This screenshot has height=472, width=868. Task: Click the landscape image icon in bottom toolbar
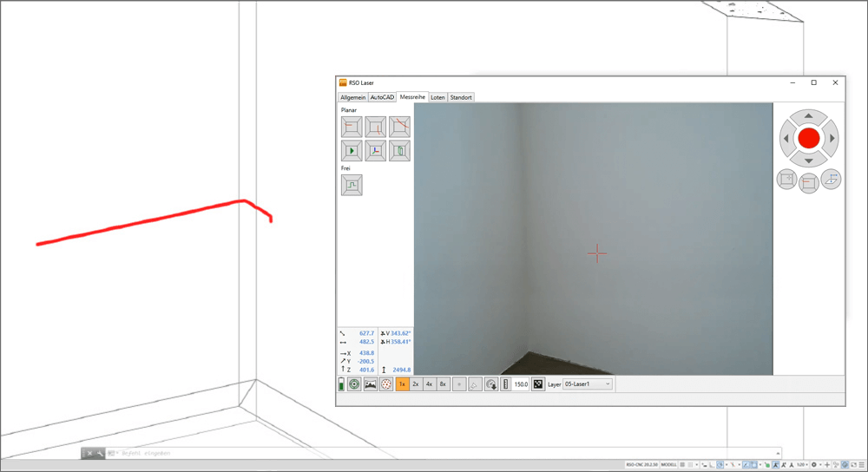371,384
